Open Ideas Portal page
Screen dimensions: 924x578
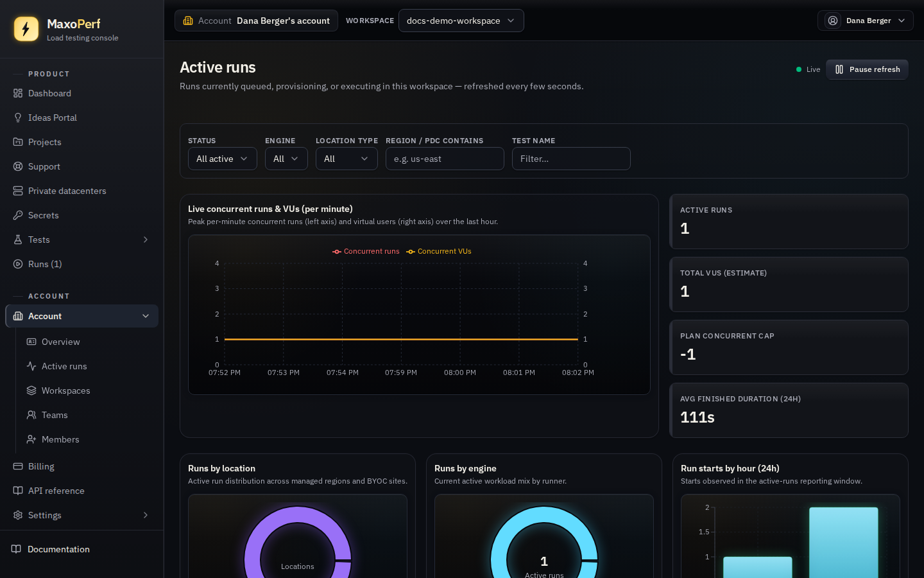coord(81,118)
